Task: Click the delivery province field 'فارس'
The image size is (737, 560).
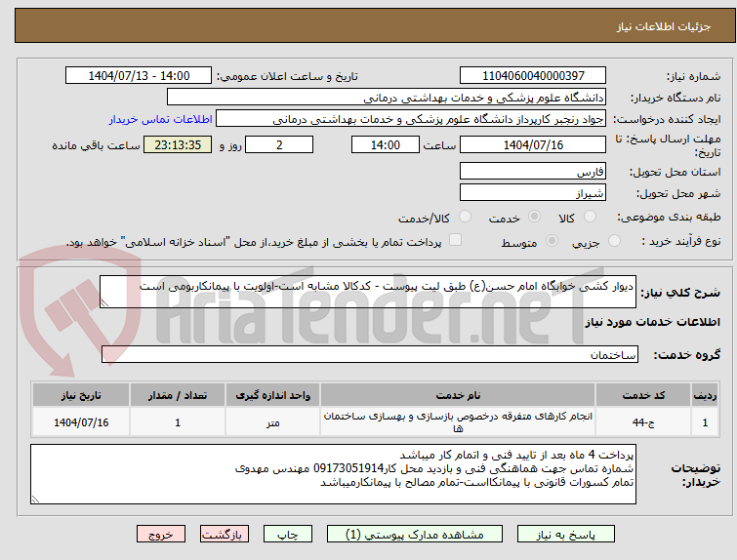Action: [x=533, y=172]
